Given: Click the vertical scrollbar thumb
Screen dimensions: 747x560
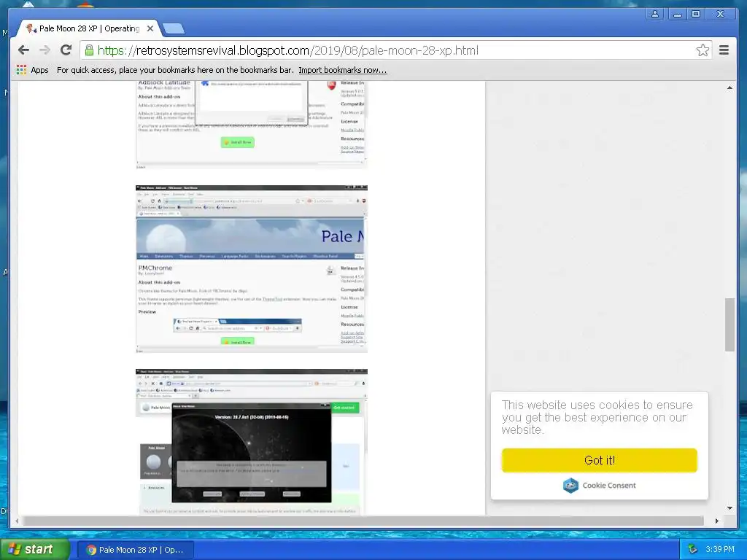Looking at the screenshot, I should pos(729,324).
